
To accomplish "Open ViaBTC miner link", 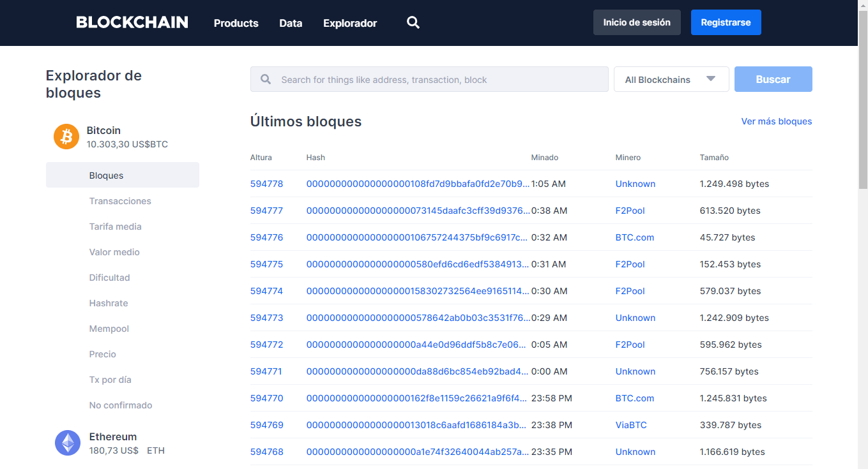I will (x=631, y=425).
